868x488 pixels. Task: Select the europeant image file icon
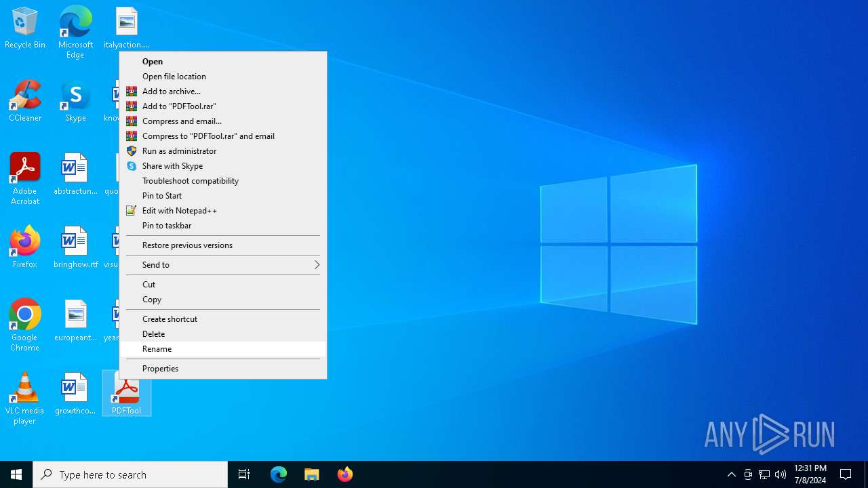pos(75,321)
